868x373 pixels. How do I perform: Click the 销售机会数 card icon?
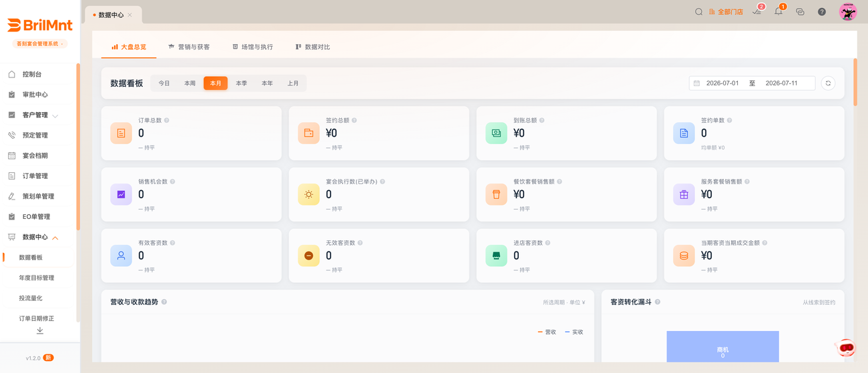click(121, 195)
